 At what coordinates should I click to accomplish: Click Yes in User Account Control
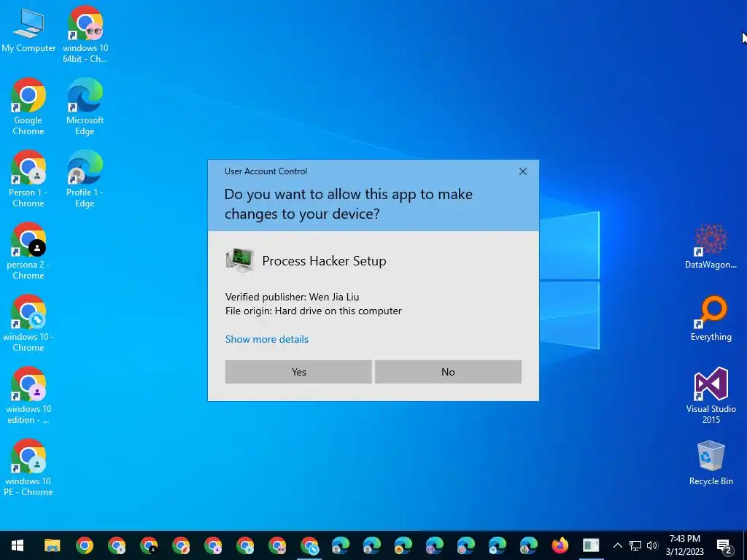(x=298, y=372)
